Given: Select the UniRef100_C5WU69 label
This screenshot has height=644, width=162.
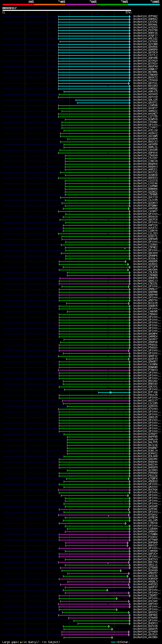Looking at the screenshot, I should point(145,75).
